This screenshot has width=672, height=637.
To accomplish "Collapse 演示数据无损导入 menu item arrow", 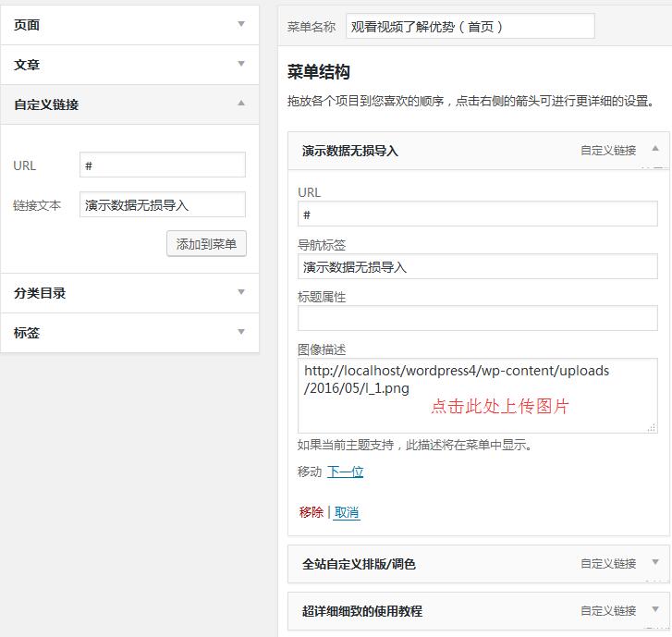I will pos(655,149).
